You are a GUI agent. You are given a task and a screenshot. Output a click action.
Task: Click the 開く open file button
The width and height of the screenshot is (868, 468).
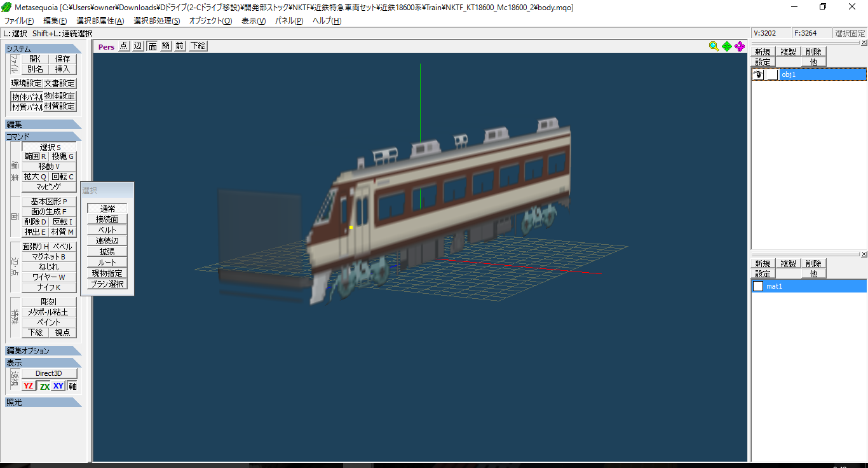35,59
